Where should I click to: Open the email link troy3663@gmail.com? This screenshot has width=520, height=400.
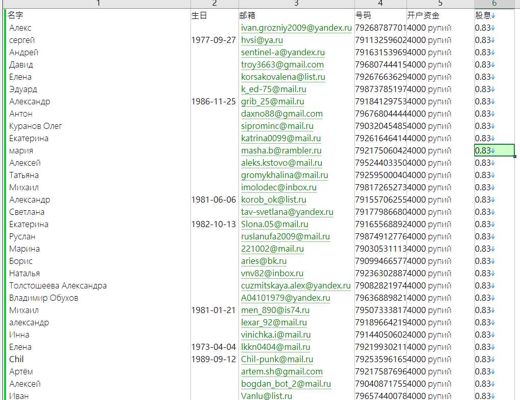[282, 65]
